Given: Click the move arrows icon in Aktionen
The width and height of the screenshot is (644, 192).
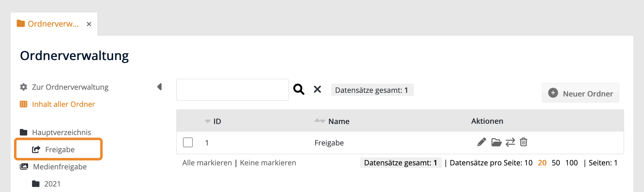Looking at the screenshot, I should (510, 142).
